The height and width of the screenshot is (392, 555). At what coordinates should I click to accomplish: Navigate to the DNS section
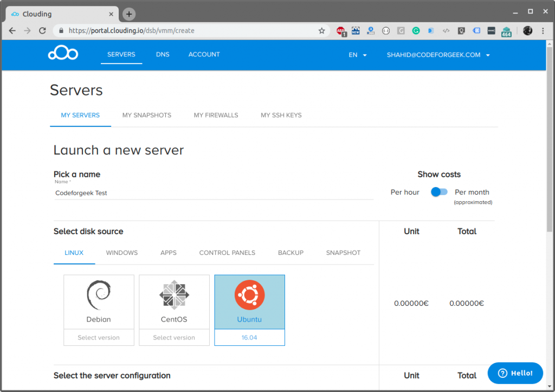(162, 55)
